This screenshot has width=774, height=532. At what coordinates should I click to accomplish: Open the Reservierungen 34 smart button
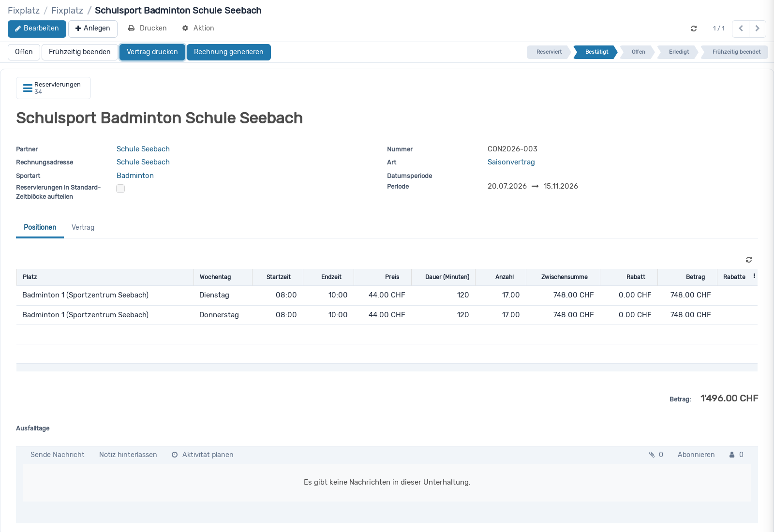click(x=53, y=88)
